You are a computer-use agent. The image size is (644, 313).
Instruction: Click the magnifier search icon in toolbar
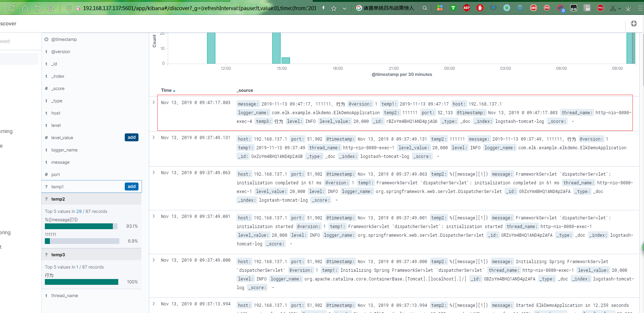[425, 8]
